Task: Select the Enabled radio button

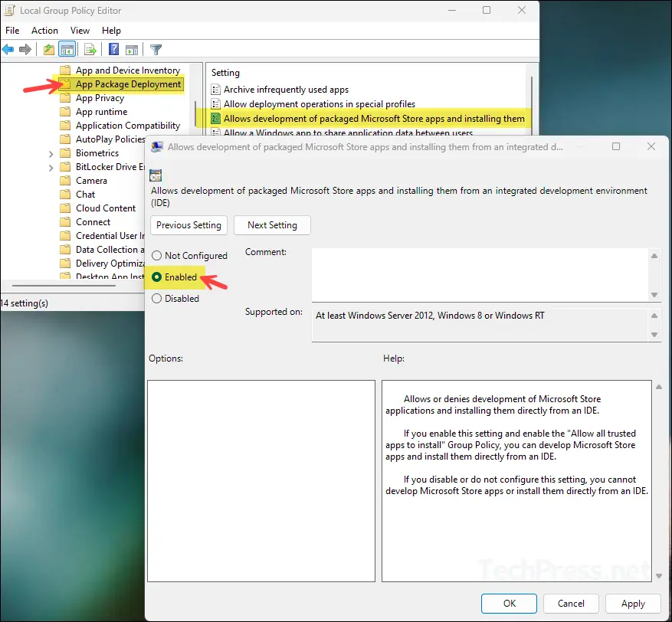Action: point(156,277)
